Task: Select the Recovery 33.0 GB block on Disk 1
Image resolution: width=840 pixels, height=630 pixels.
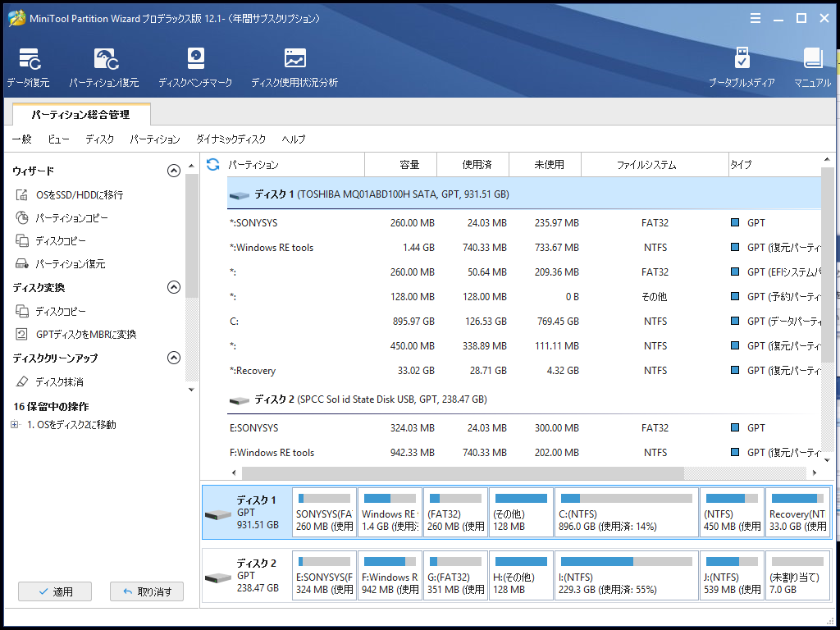Action: coord(797,513)
